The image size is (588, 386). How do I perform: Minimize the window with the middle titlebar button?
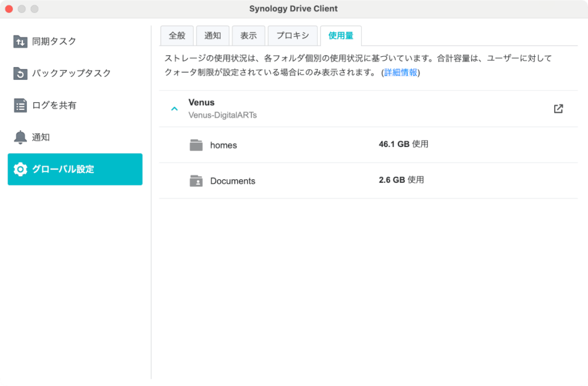click(x=22, y=9)
